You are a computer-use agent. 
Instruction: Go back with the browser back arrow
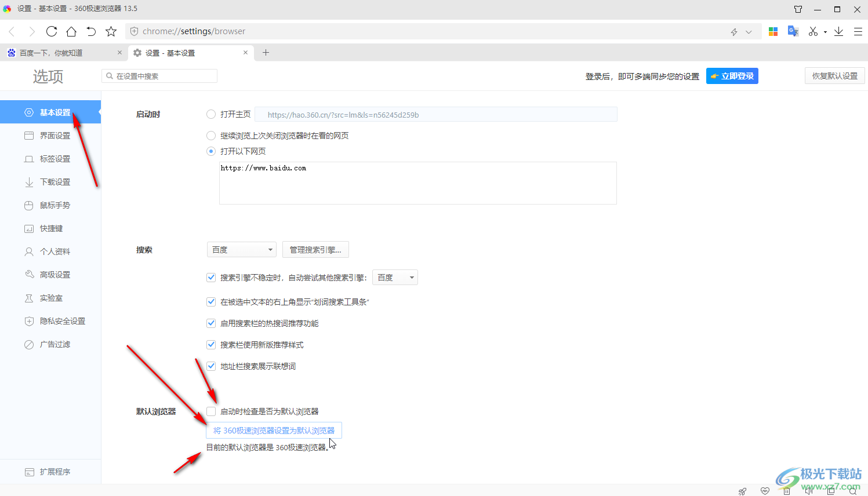click(12, 31)
